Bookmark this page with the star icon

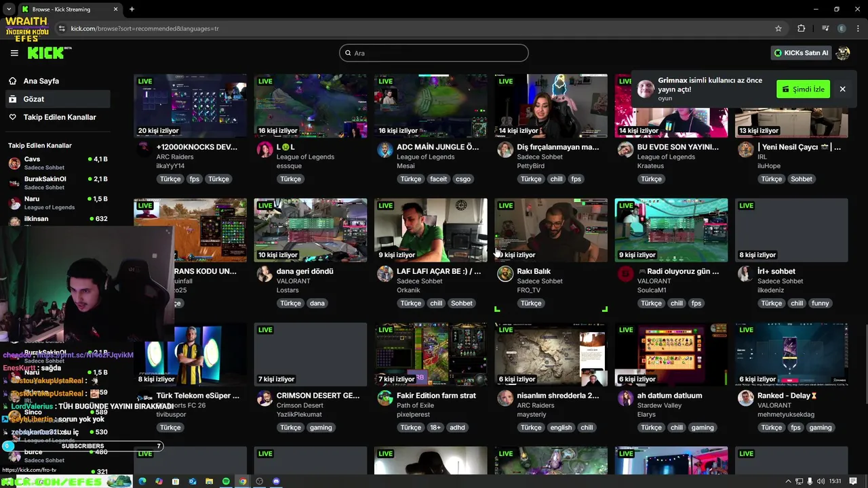pos(778,28)
